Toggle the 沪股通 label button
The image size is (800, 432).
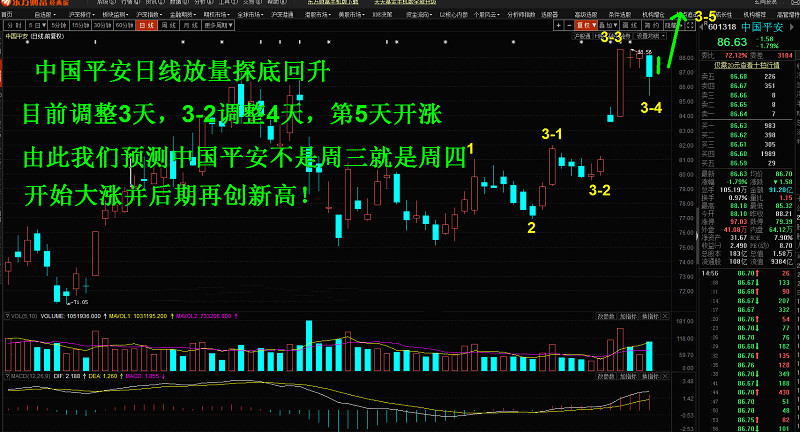(582, 36)
